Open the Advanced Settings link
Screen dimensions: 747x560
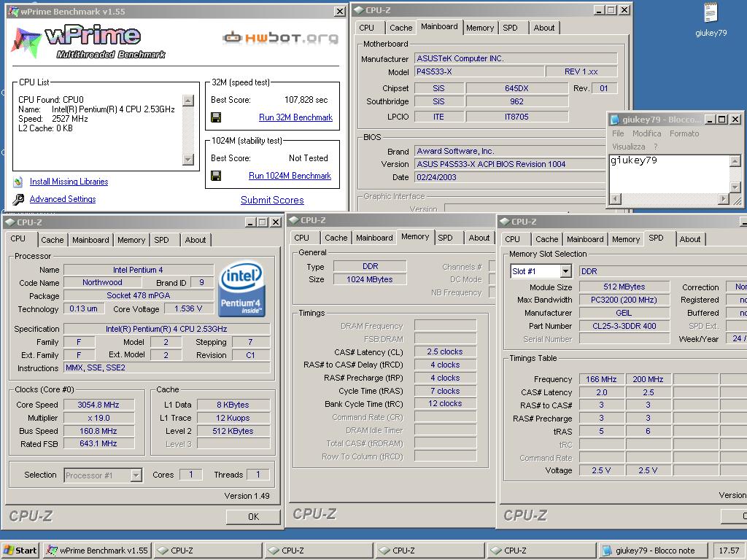63,199
